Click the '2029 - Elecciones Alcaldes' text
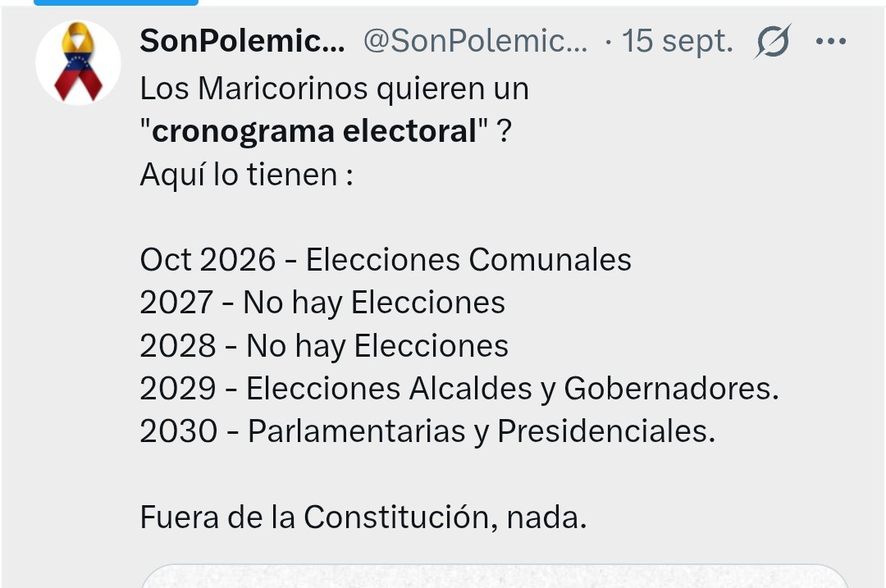 [x=336, y=389]
